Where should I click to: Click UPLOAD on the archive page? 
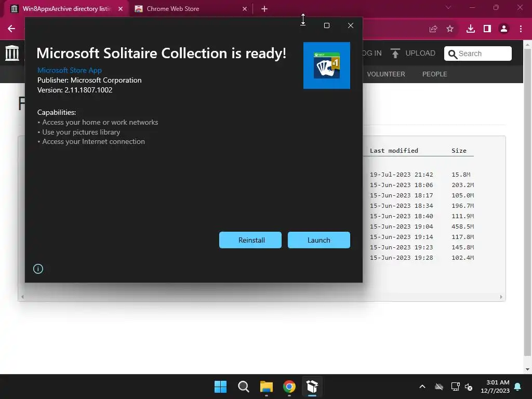[420, 54]
